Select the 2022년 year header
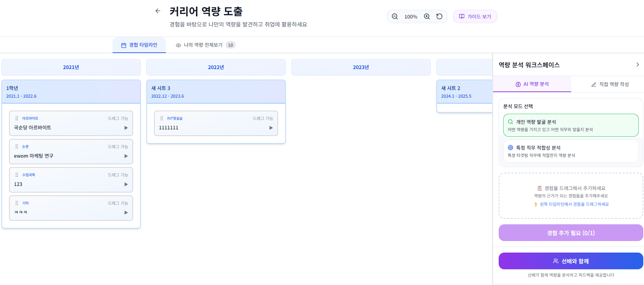644x285 pixels. [x=216, y=67]
